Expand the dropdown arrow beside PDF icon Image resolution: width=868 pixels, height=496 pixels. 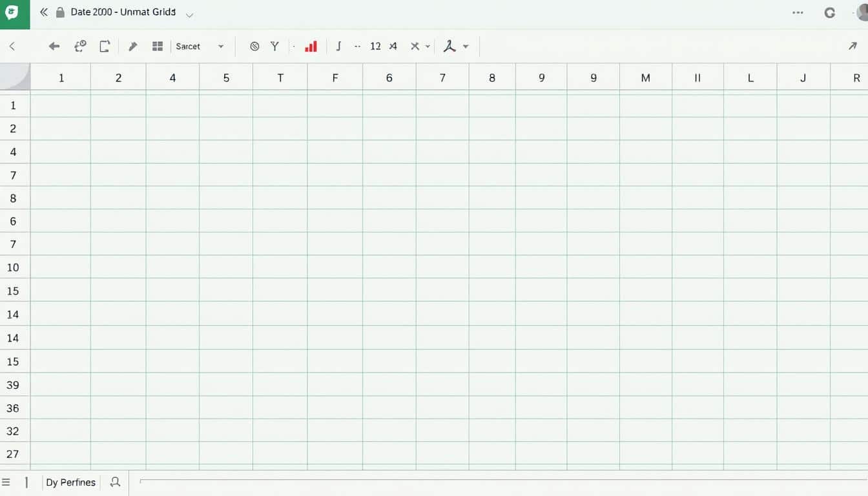click(466, 46)
